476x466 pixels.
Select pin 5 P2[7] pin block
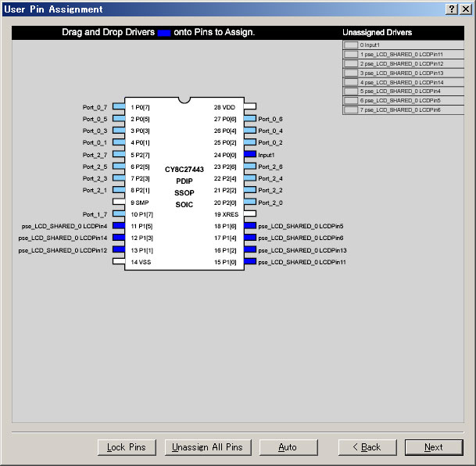click(x=119, y=154)
